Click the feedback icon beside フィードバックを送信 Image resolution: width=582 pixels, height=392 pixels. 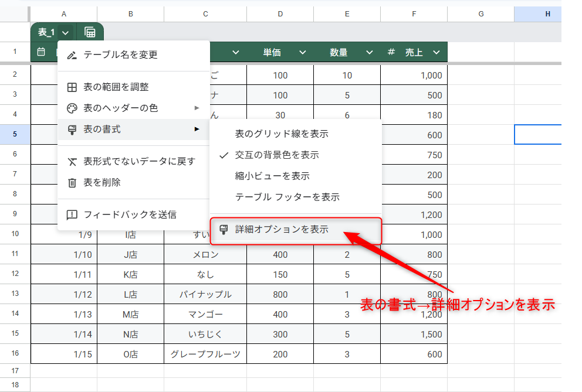coord(72,215)
